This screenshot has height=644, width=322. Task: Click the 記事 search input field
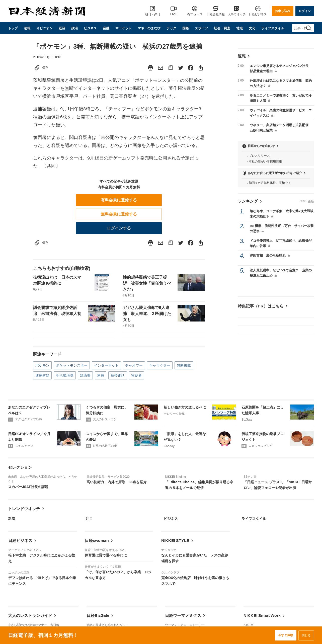(x=299, y=28)
